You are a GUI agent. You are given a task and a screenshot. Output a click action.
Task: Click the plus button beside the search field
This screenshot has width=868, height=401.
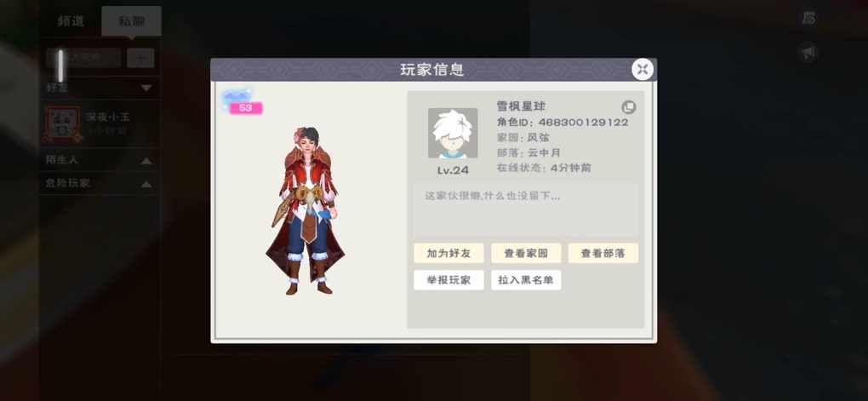tap(140, 58)
